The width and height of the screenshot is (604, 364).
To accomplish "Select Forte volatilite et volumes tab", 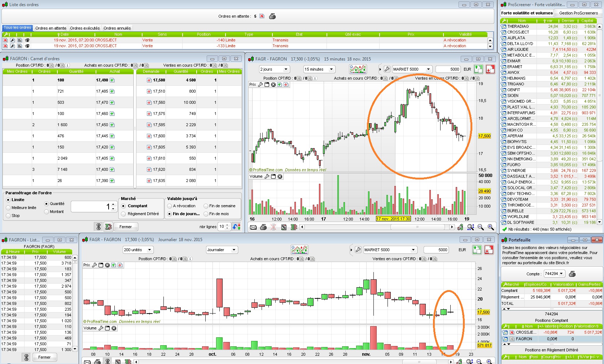I will (527, 13).
